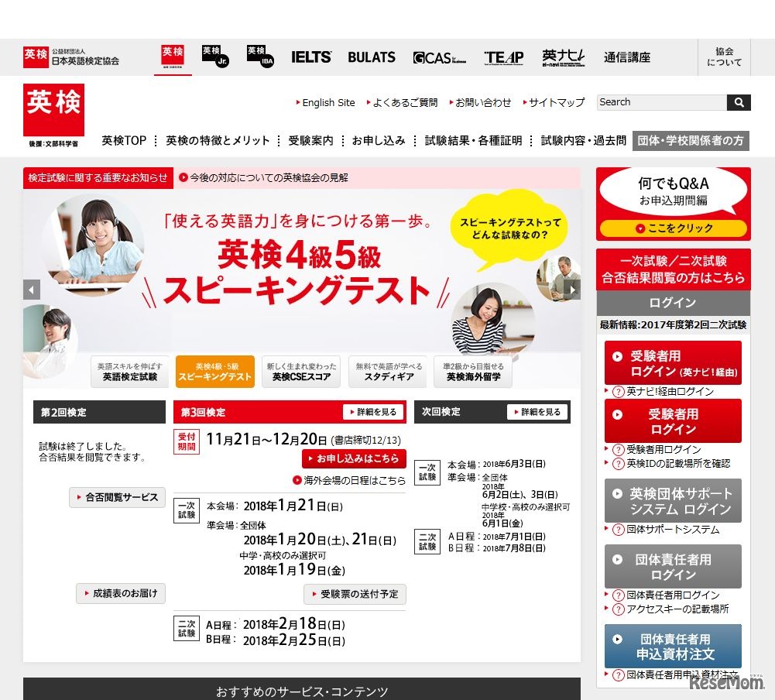Open the 合否閲覧サービス button
Viewport: 775px width, 700px height.
tap(117, 497)
